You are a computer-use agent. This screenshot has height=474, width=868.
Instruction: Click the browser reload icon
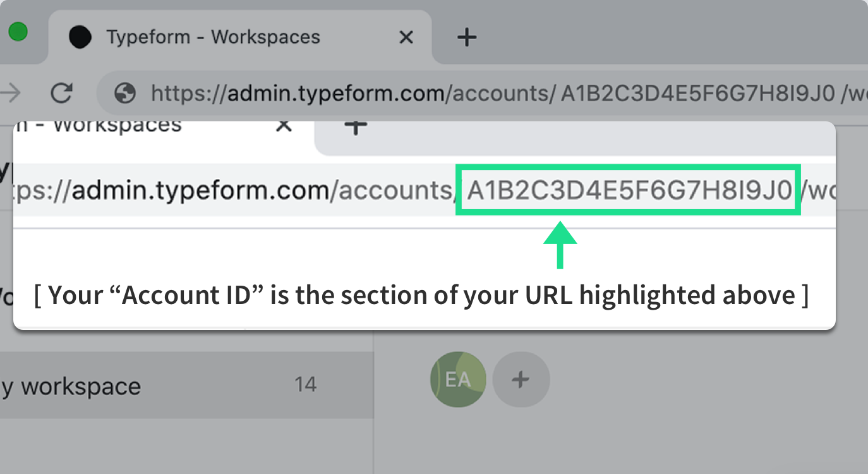pos(61,94)
